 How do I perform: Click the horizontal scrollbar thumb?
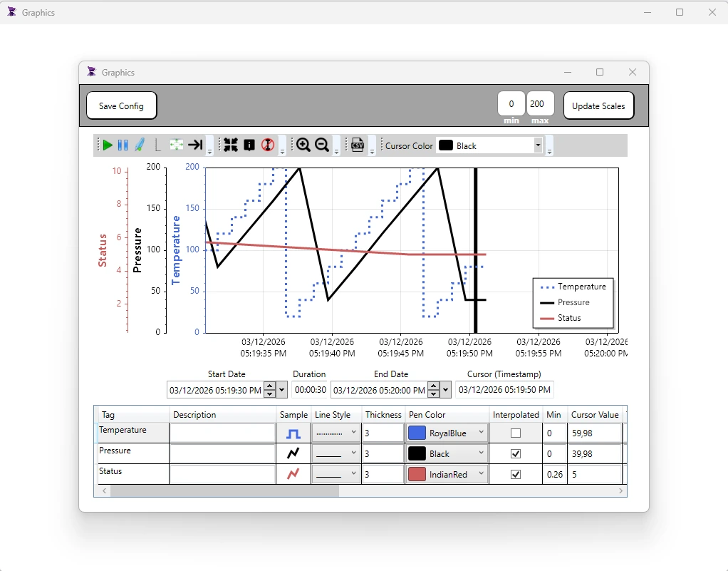click(x=224, y=491)
